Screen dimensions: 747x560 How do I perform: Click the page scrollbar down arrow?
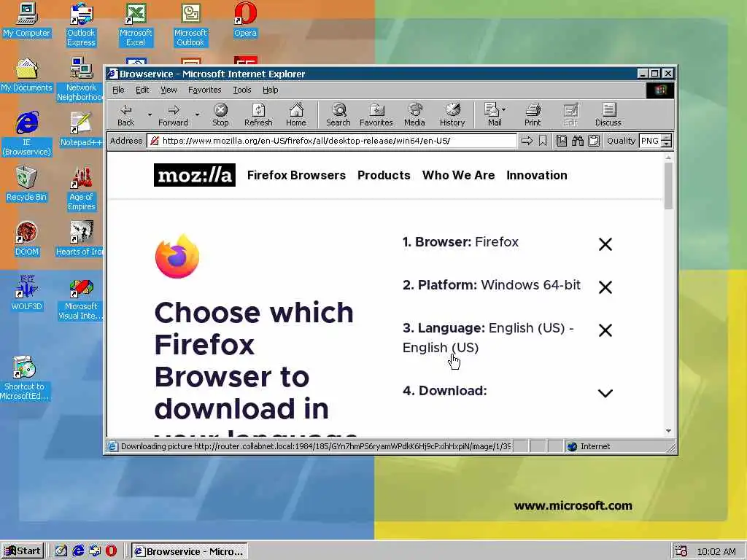coord(668,431)
